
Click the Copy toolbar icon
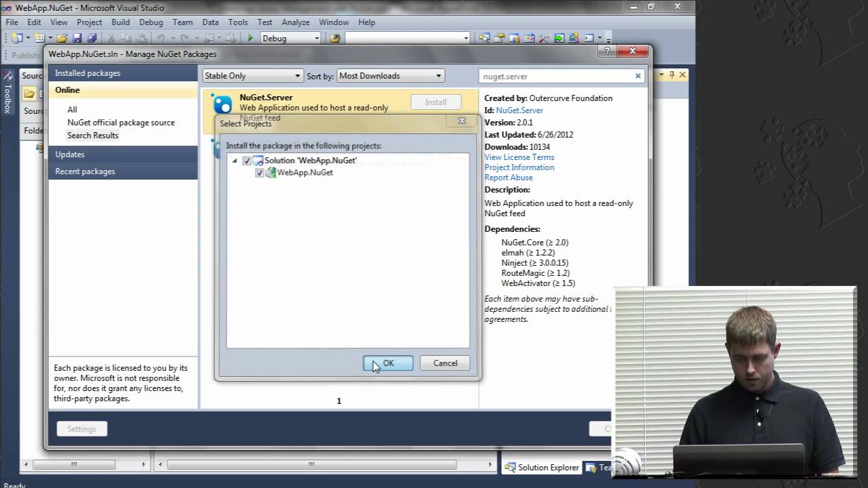click(126, 38)
